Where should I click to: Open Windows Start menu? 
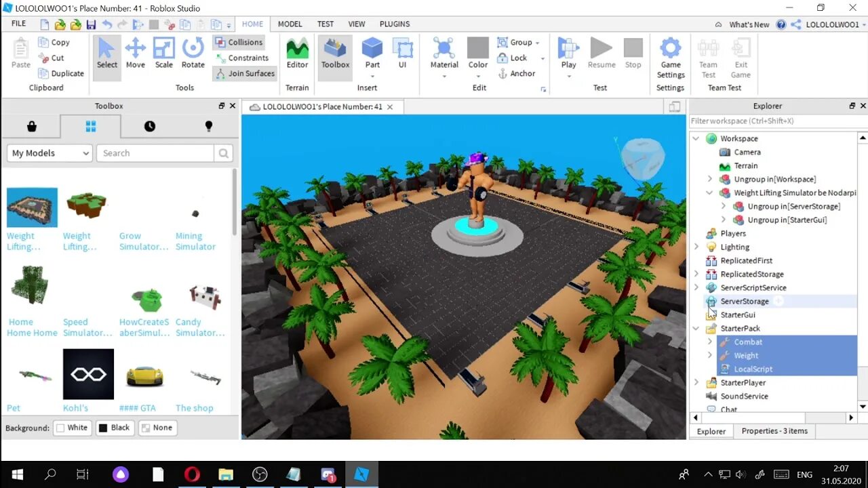(x=18, y=474)
